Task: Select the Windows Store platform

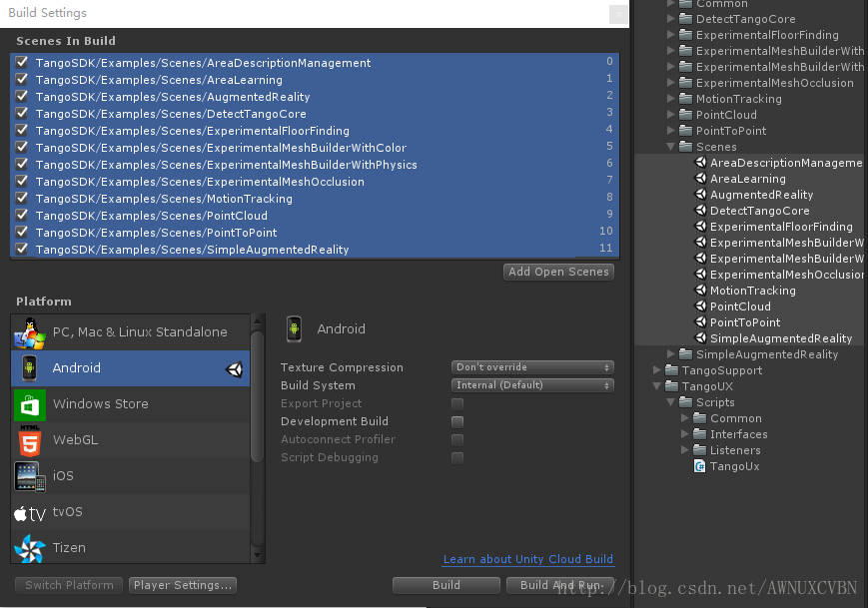Action: coord(131,404)
